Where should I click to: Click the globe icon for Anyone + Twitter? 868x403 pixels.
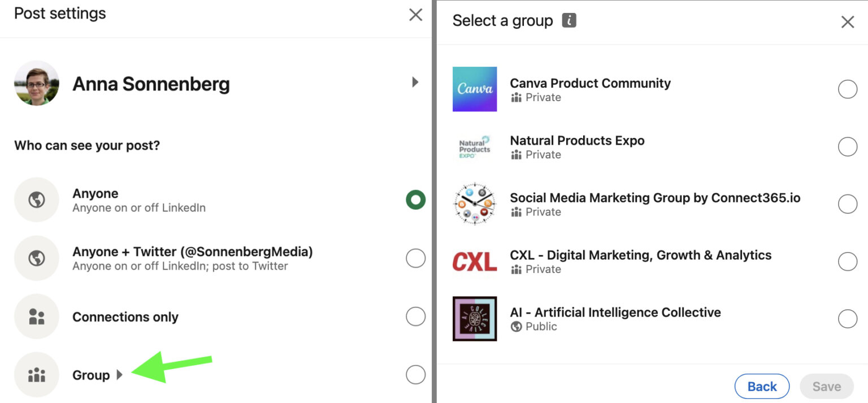pyautogui.click(x=36, y=258)
